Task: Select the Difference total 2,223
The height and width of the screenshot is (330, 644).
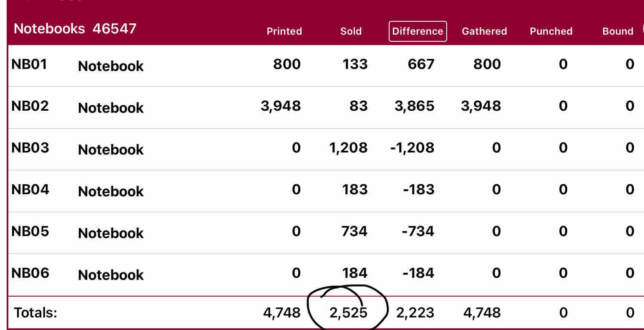Action: [415, 312]
